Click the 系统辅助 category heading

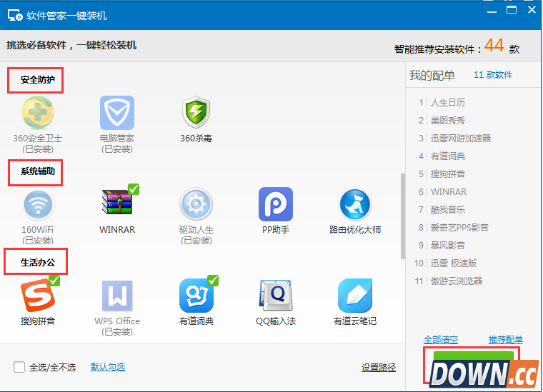point(37,171)
